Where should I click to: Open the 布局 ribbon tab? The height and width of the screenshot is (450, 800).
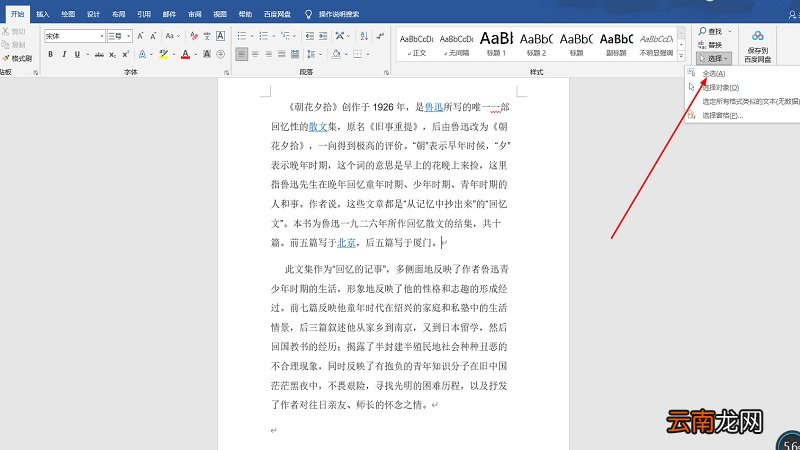(118, 14)
